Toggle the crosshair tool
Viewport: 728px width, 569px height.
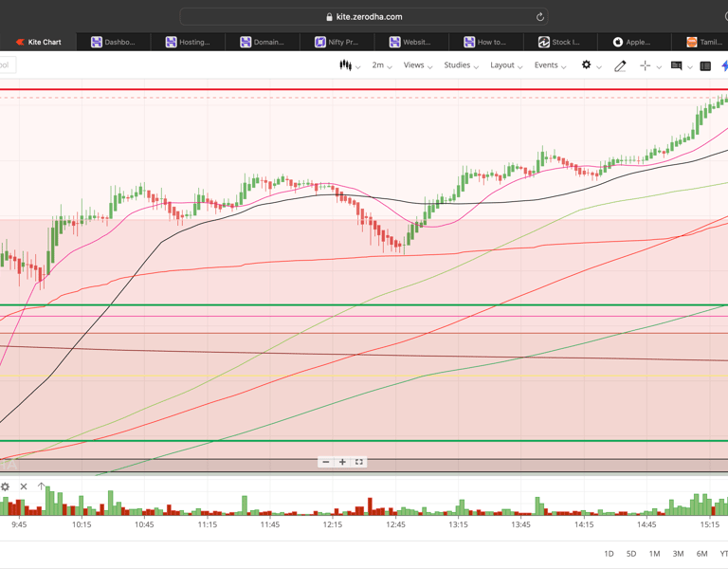point(645,66)
